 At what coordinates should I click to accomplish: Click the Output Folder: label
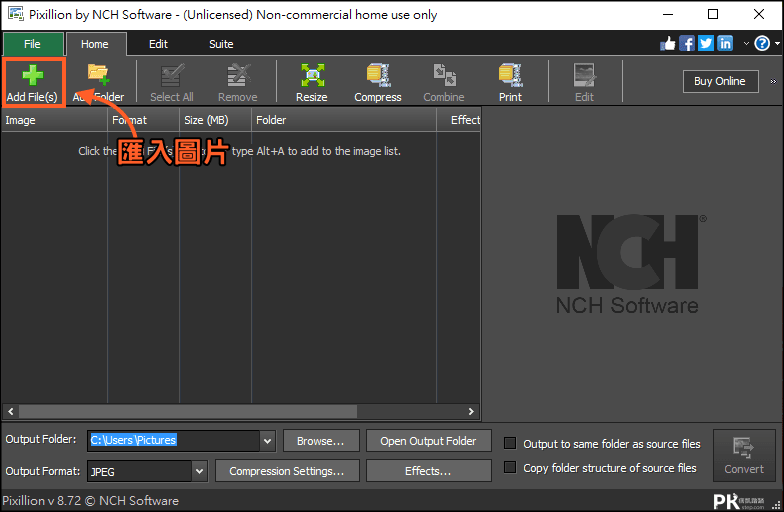[41, 439]
